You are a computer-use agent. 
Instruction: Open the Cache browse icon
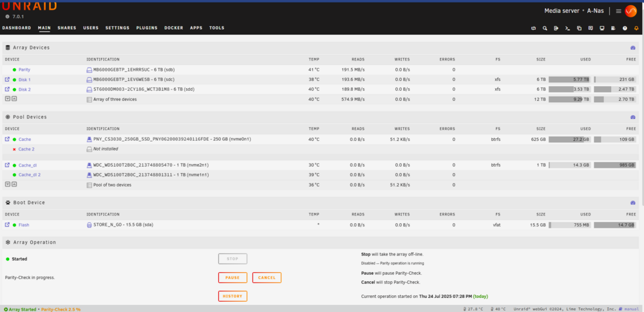(7, 139)
